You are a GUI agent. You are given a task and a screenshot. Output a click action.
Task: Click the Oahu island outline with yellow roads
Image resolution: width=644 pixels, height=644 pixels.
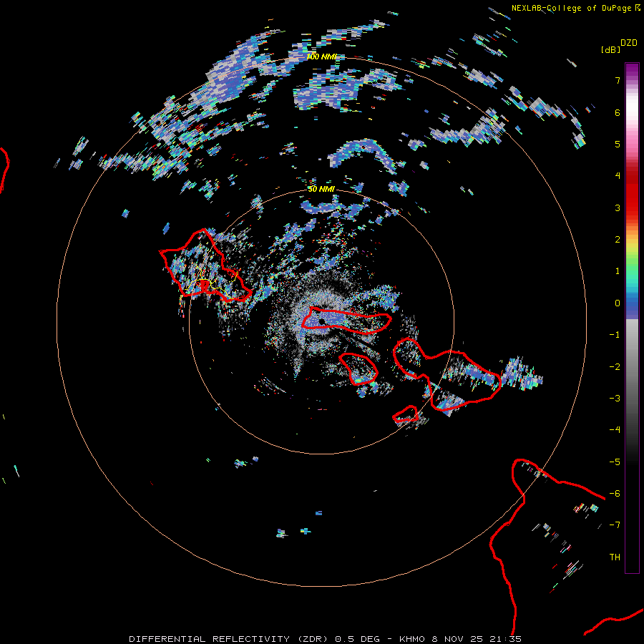205,265
